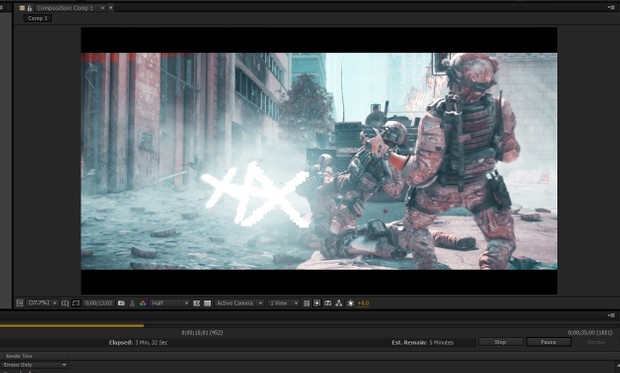Click the composition preview image
The width and height of the screenshot is (620, 373).
pyautogui.click(x=319, y=161)
